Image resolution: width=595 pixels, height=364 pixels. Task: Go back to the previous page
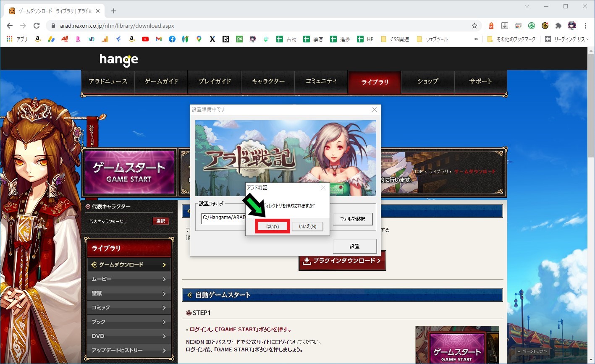(10, 26)
